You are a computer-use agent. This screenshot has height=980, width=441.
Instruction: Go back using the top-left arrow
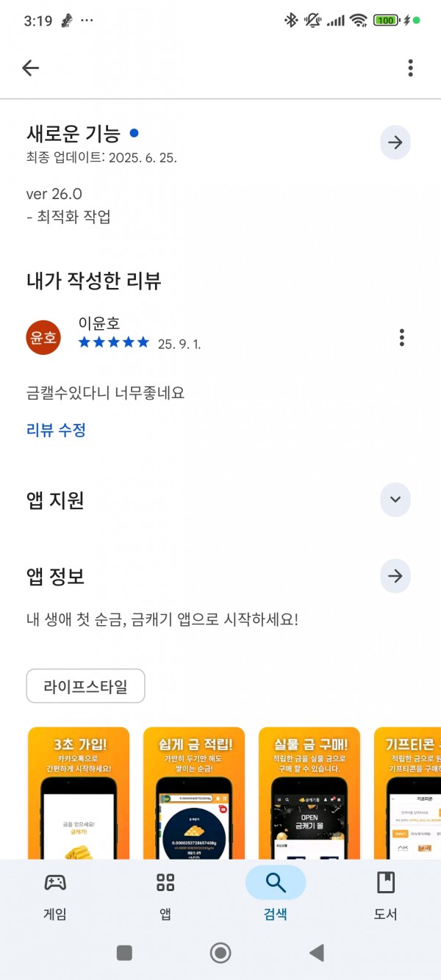(x=30, y=68)
